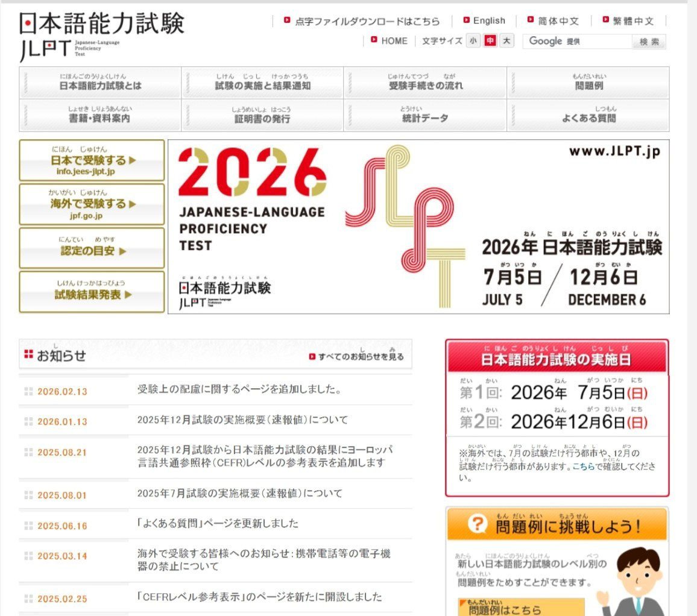
Task: Open the 2026.02.13 受験上の配慮 news item
Action: pos(239,389)
